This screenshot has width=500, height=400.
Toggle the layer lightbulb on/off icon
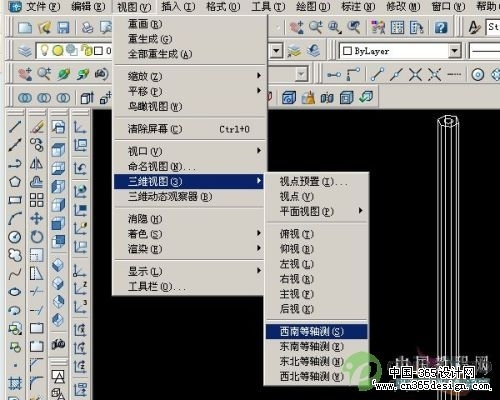pos(44,50)
